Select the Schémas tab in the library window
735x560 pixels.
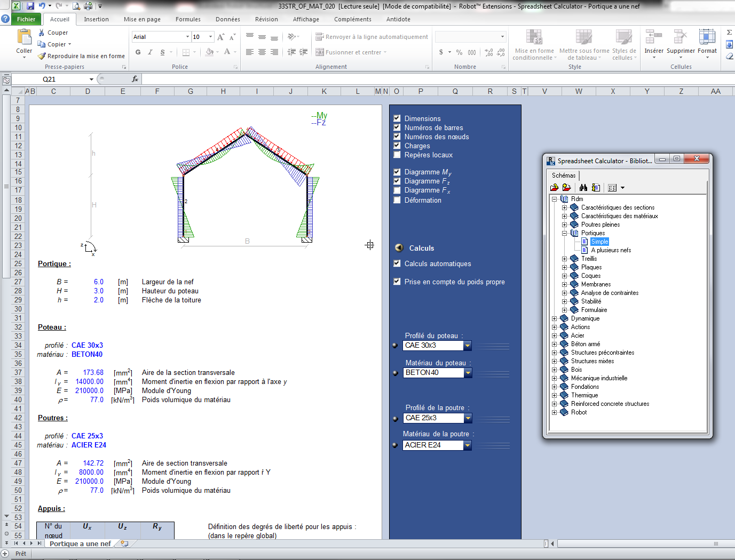tap(564, 175)
